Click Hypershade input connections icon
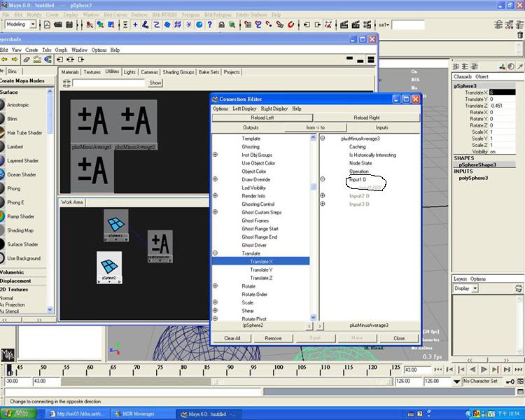Screen dimensions: 525x420 tap(59, 59)
